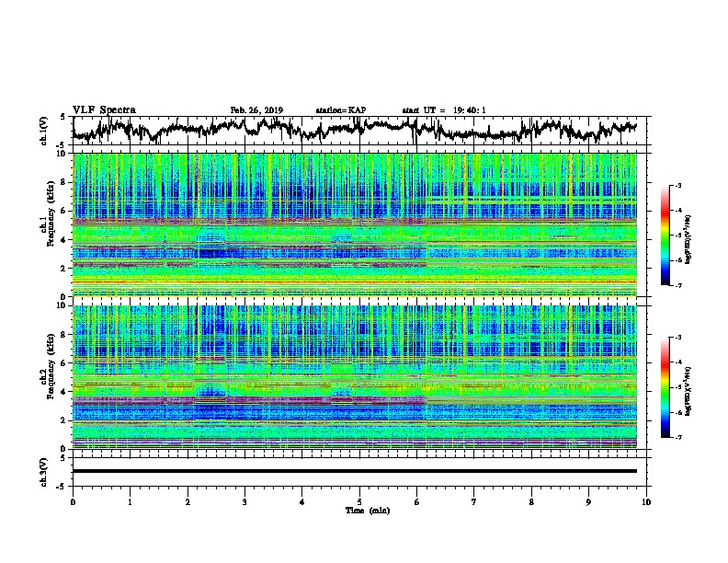Click the "-7" label on the ch.2 colorbar

pyautogui.click(x=678, y=437)
